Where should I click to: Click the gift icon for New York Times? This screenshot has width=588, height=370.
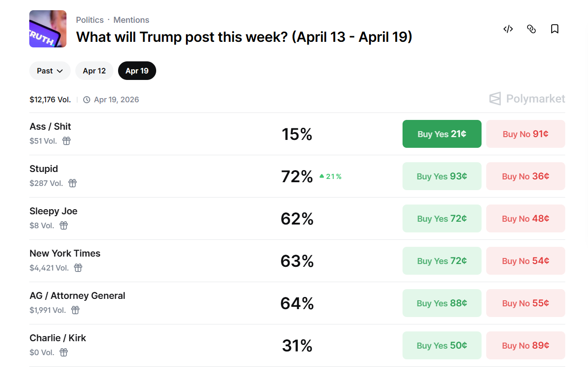78,268
